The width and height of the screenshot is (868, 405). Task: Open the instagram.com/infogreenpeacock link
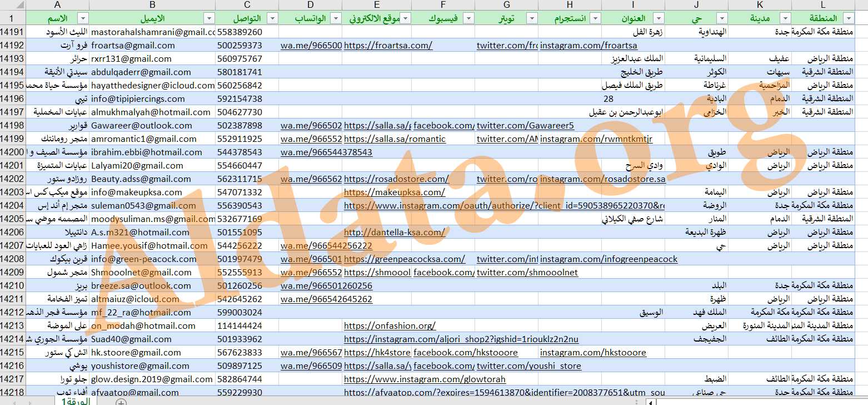pos(608,259)
